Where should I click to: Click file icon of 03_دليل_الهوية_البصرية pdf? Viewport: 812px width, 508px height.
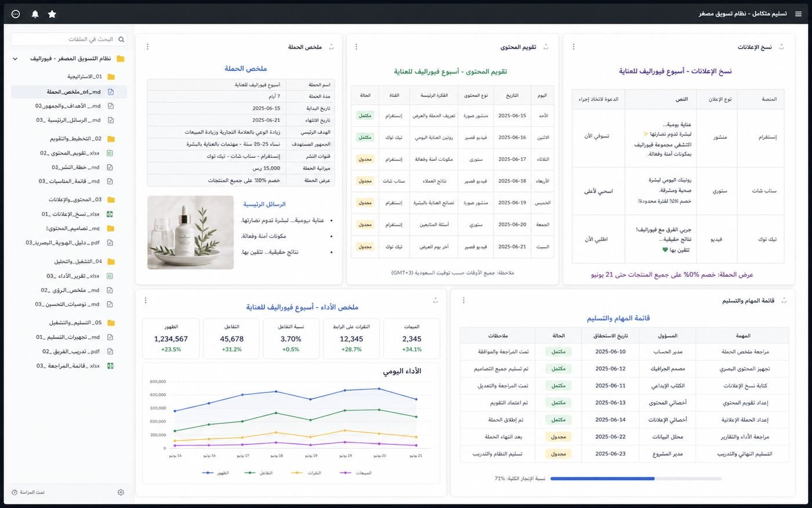[x=110, y=243]
